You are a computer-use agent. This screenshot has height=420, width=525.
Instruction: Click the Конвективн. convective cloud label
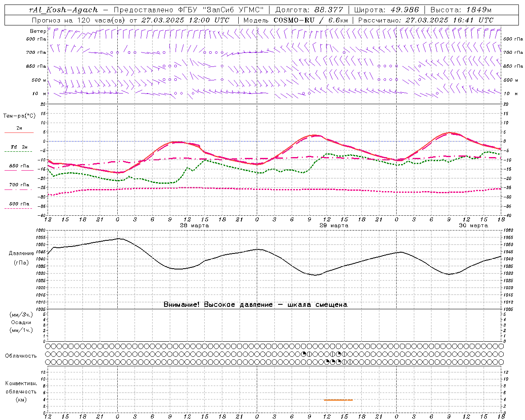21,383
